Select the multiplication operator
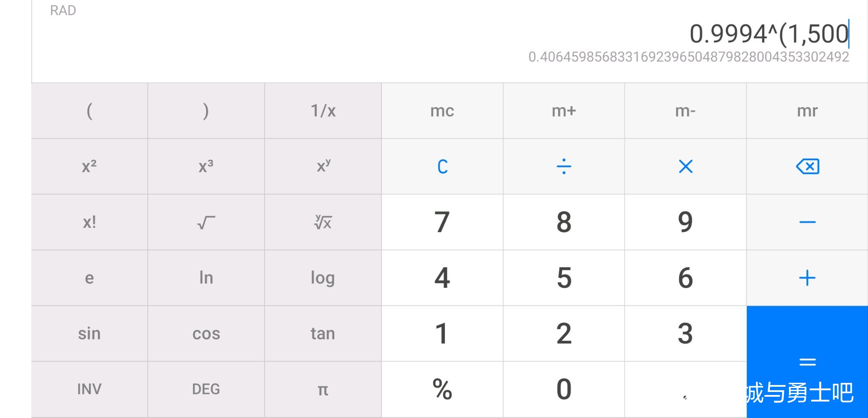This screenshot has height=418, width=868. point(685,166)
